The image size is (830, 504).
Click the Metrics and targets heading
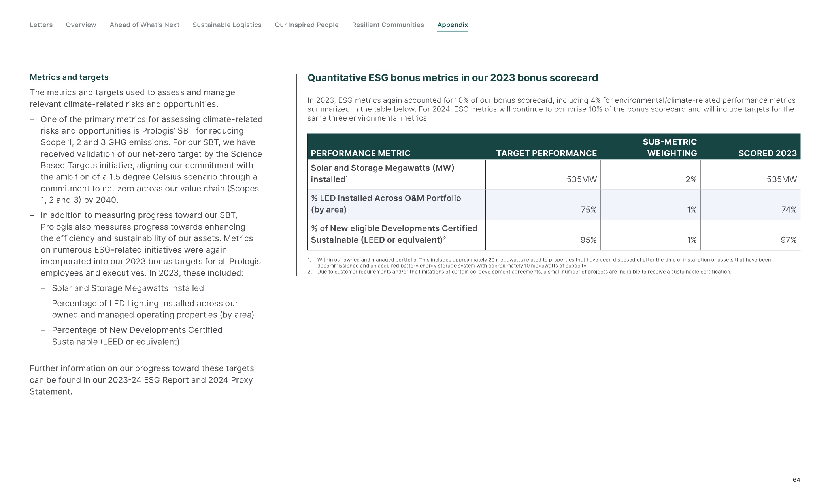point(69,77)
